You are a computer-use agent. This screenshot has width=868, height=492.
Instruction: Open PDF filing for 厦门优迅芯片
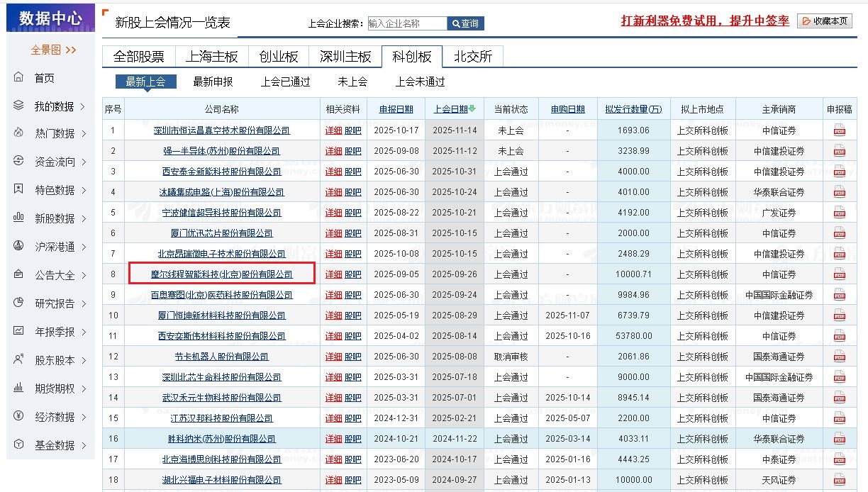coord(840,233)
